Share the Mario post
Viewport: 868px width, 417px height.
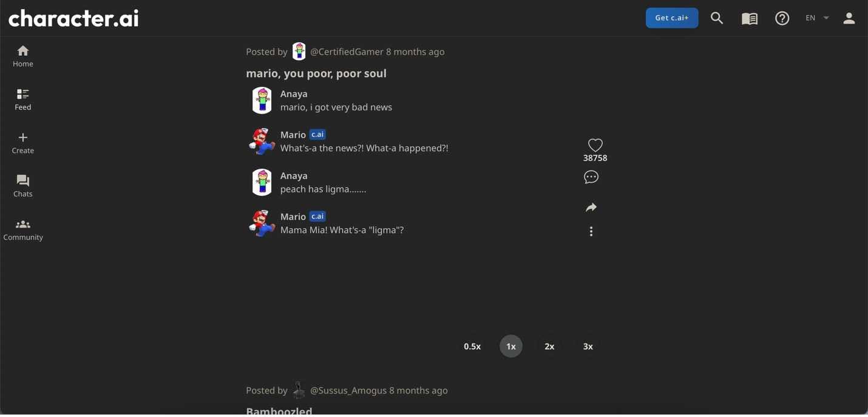591,208
